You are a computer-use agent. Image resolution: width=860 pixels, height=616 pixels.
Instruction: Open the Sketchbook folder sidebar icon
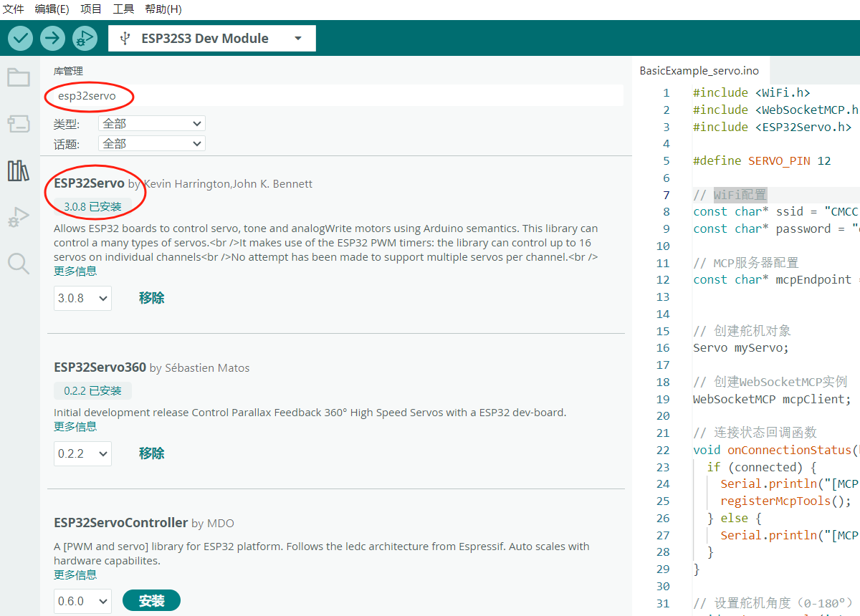[x=19, y=77]
